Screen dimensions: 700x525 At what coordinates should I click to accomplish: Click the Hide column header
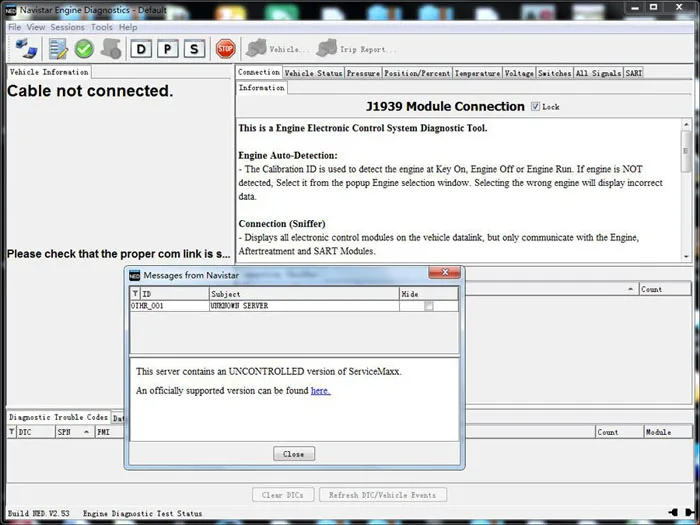click(429, 294)
